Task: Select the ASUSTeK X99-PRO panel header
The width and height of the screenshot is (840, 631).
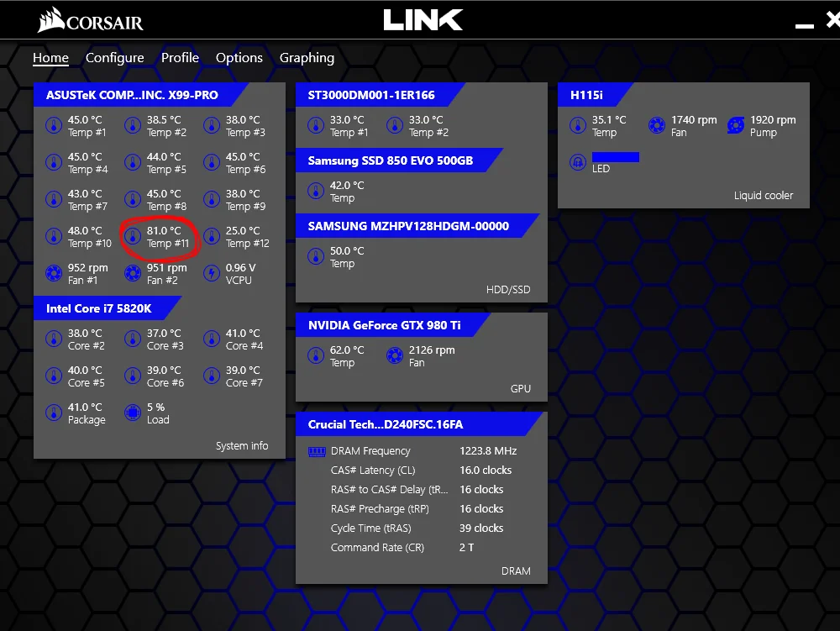Action: (140, 95)
